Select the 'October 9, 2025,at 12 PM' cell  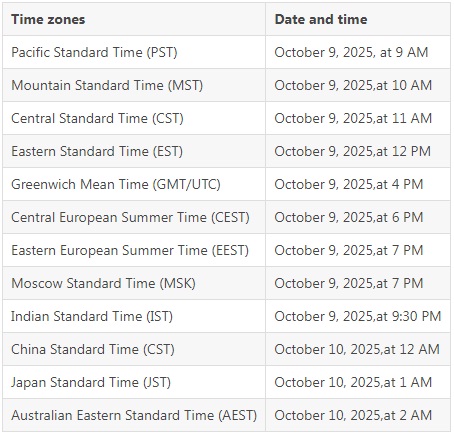[358, 151]
